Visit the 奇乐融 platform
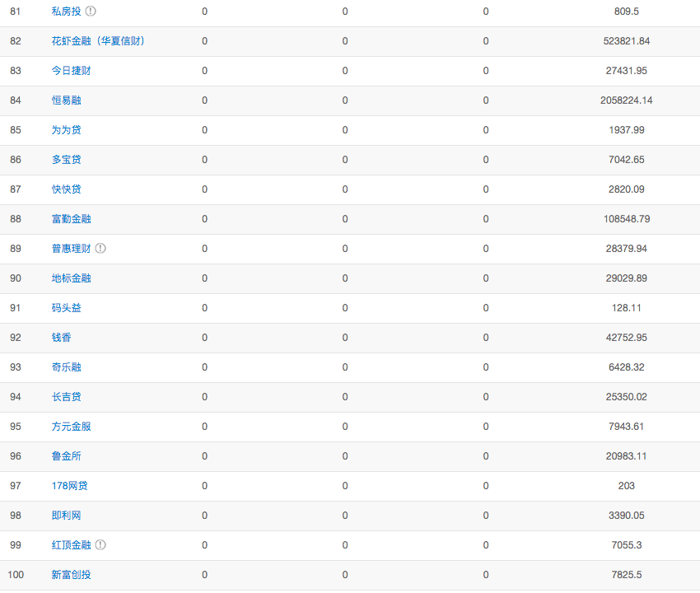The image size is (700, 593). point(66,367)
